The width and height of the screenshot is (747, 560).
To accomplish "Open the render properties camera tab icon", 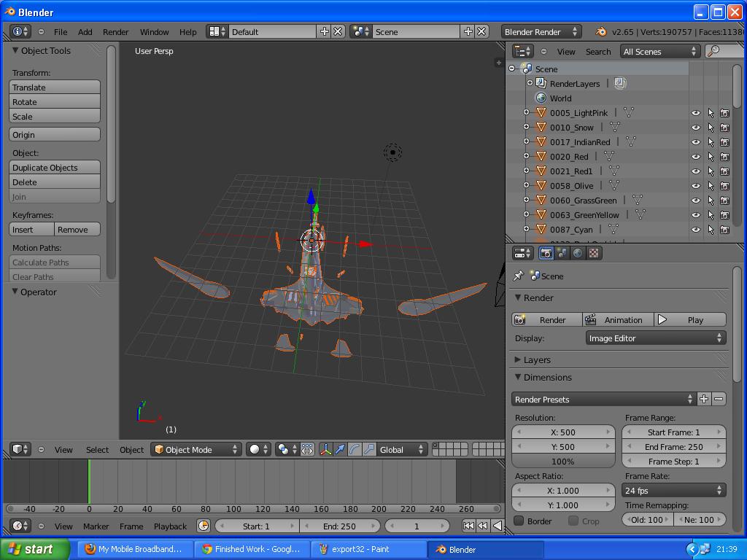I will pyautogui.click(x=546, y=253).
